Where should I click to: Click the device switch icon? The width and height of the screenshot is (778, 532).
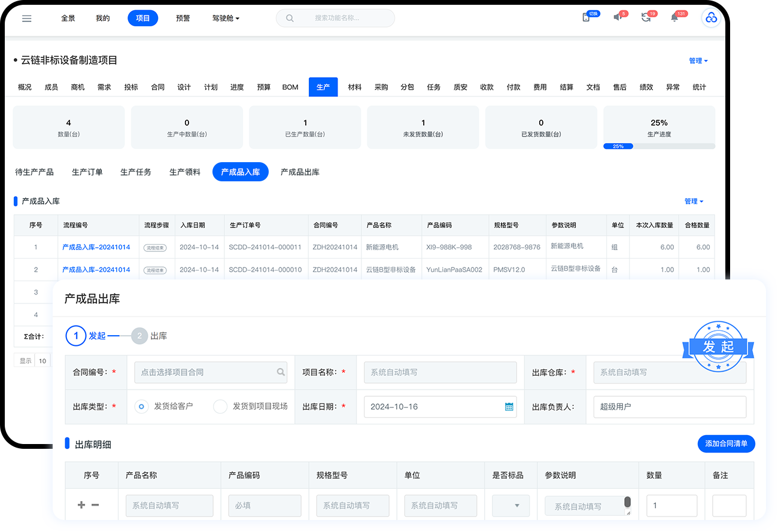[x=586, y=18]
